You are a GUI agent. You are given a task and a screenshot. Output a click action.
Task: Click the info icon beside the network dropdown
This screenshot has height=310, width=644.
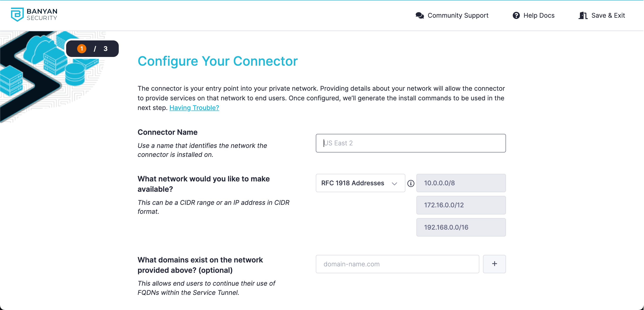point(411,183)
